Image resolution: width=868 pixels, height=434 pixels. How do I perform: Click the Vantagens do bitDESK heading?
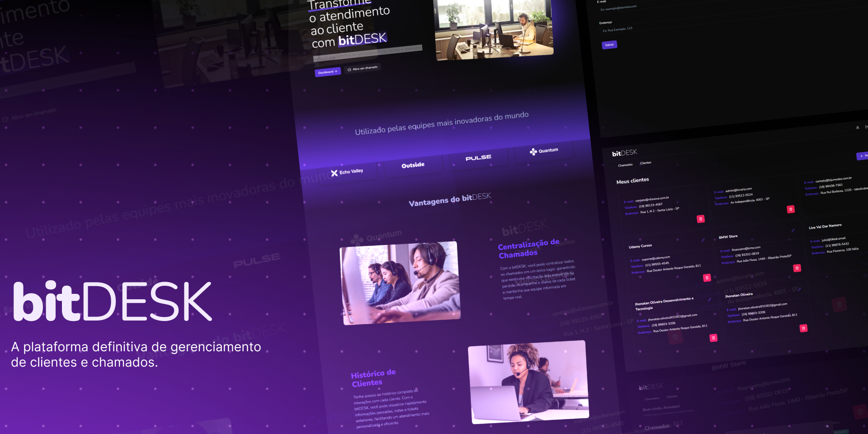450,199
